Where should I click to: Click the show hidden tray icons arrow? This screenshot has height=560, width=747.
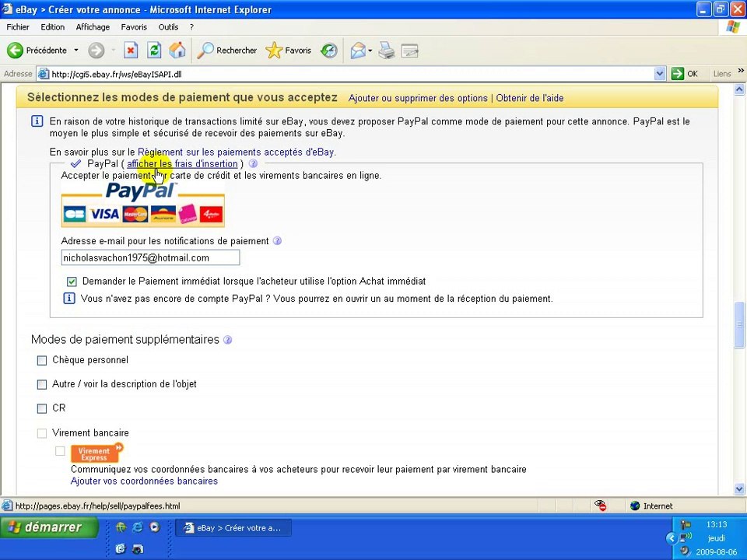[x=672, y=538]
